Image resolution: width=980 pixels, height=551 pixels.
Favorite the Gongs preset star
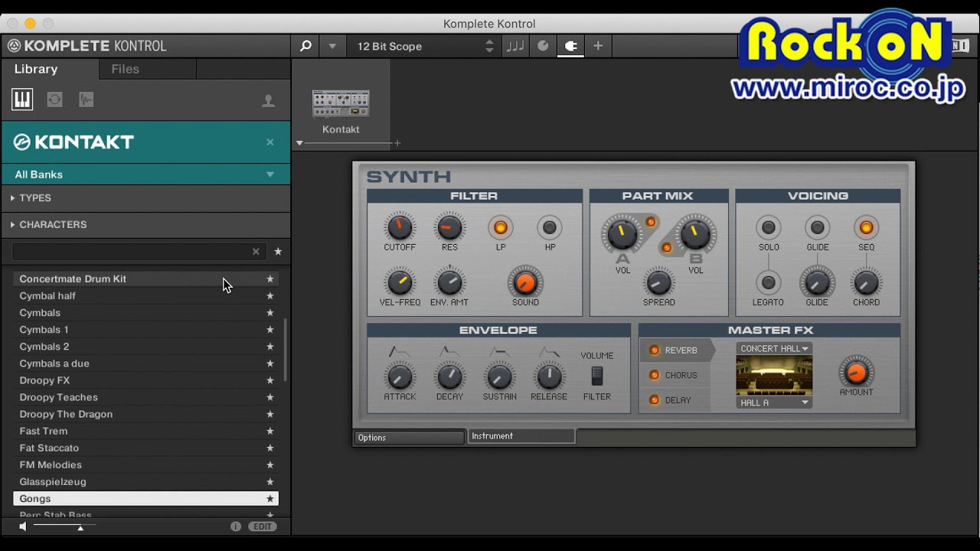[x=269, y=499]
